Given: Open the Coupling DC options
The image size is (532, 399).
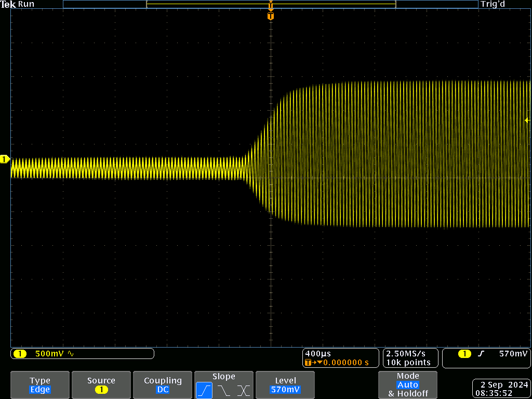Looking at the screenshot, I should tap(163, 384).
